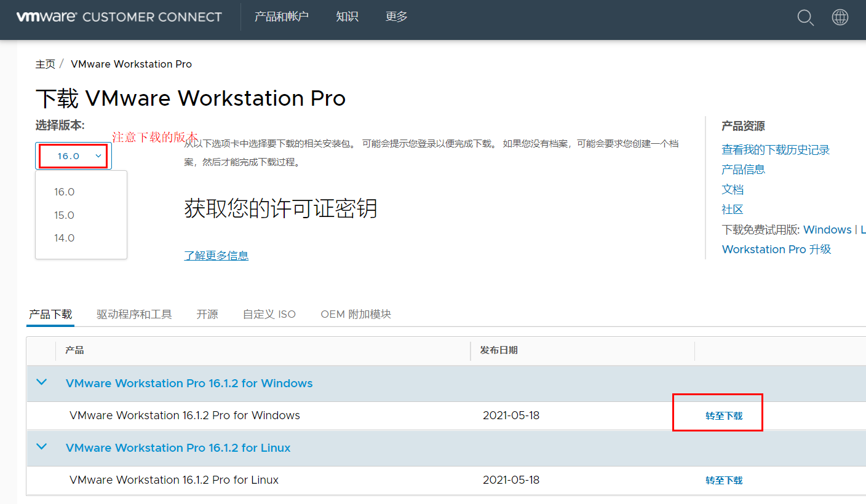Select version 14.0 in the list
Image resolution: width=866 pixels, height=504 pixels.
(x=64, y=238)
